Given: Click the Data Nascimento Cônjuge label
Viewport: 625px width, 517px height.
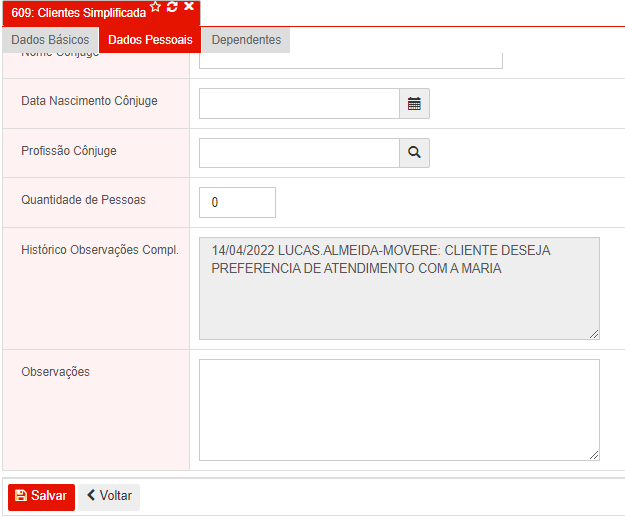Looking at the screenshot, I should tap(89, 101).
